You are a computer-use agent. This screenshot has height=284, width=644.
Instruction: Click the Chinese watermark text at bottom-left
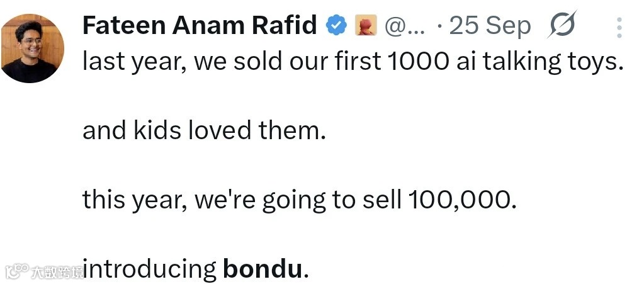click(x=58, y=272)
